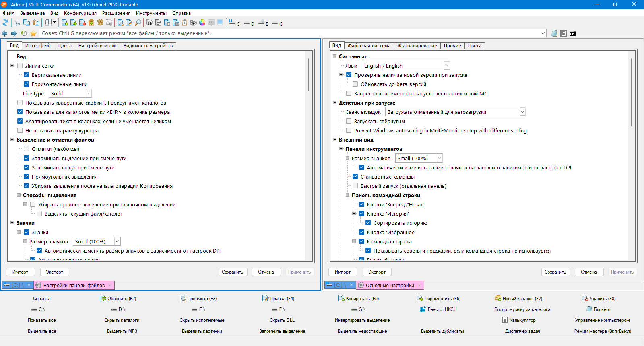Image resolution: width=644 pixels, height=346 pixels.
Task: Click the Refresh arrows toolbar icon
Action: tap(5, 23)
